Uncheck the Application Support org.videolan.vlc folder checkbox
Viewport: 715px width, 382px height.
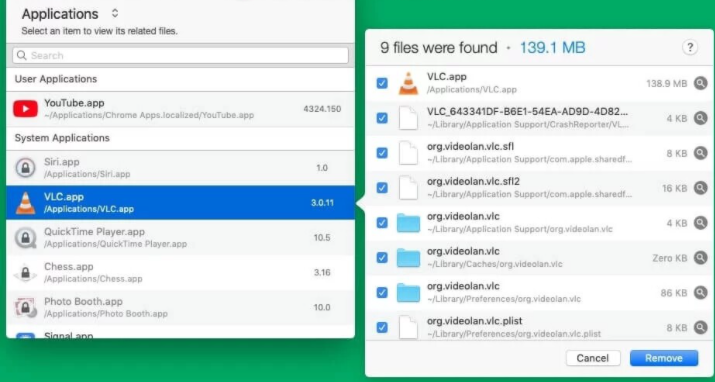pyautogui.click(x=382, y=223)
